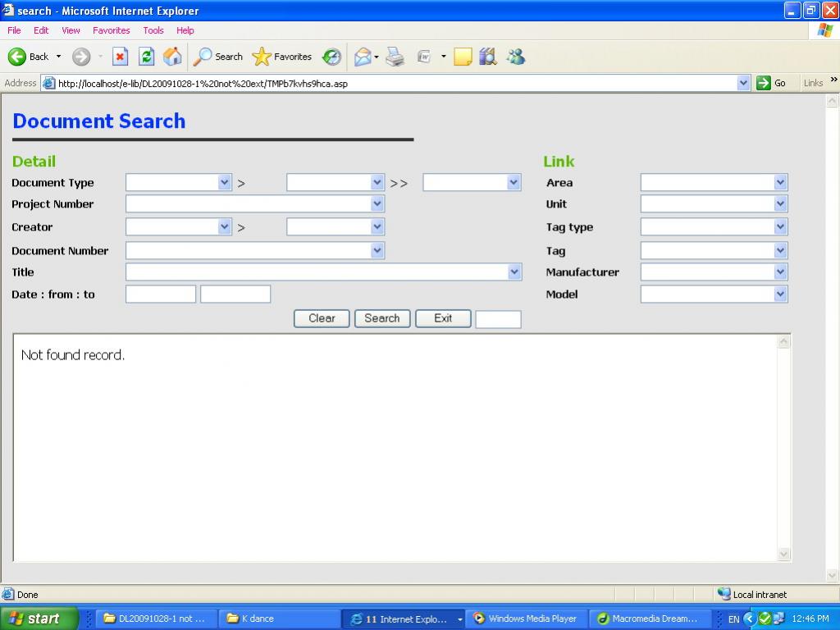Print the page using the printer icon

395,57
